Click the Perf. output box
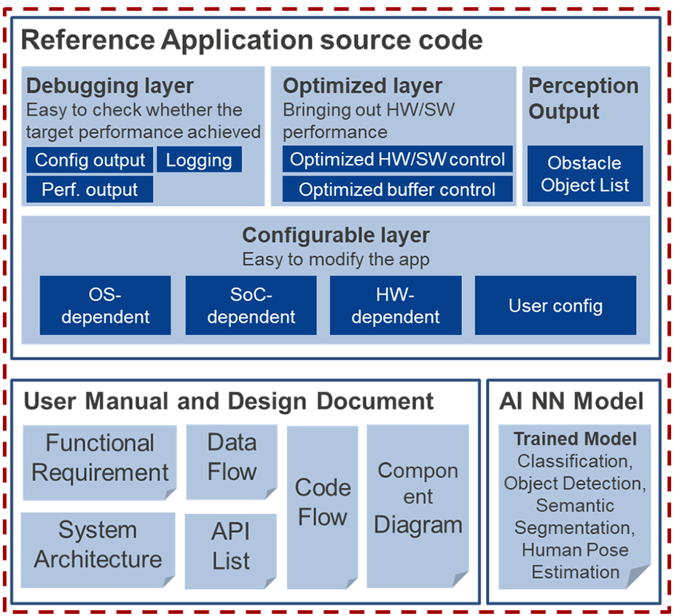674x616 pixels. point(90,189)
